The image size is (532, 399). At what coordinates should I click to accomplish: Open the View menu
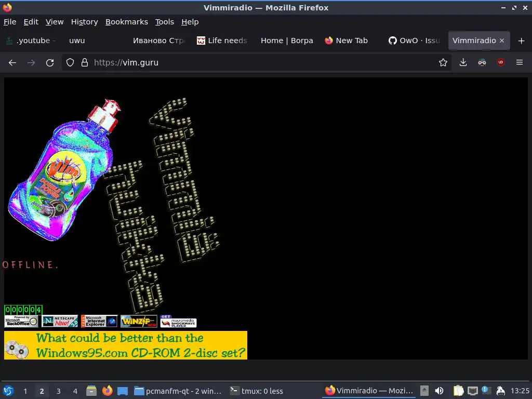pyautogui.click(x=55, y=22)
